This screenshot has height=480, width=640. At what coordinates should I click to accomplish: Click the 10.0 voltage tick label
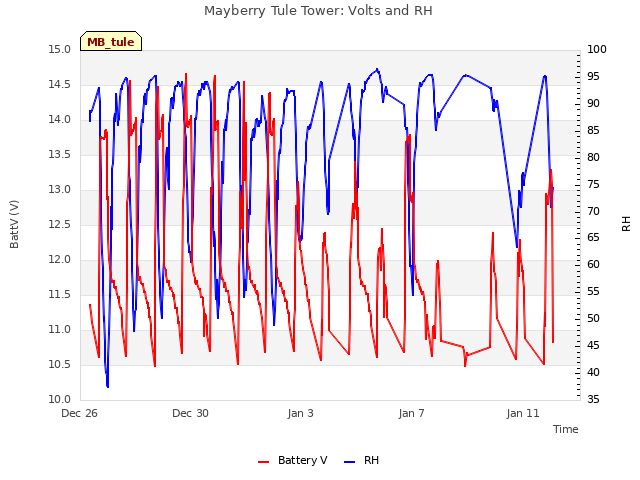pos(60,400)
